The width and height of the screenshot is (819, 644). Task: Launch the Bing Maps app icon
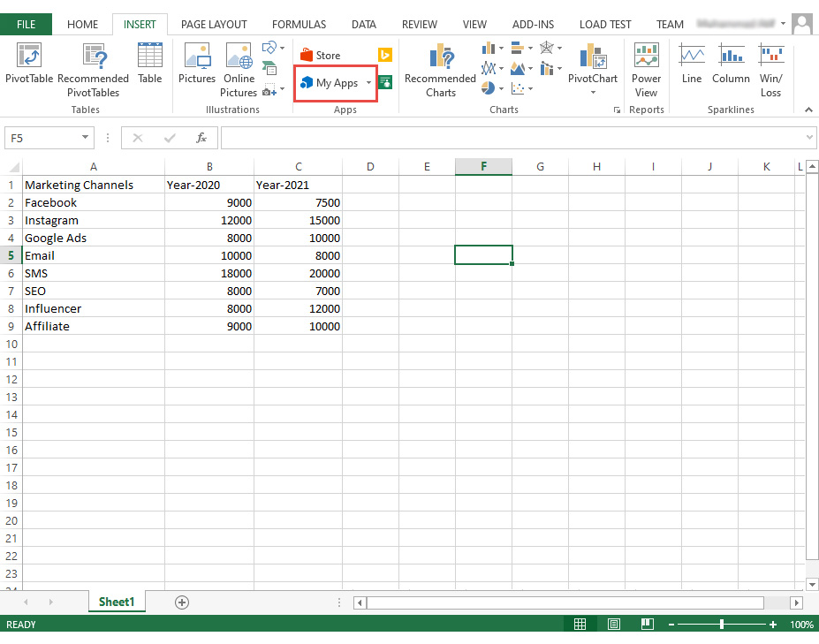(383, 54)
